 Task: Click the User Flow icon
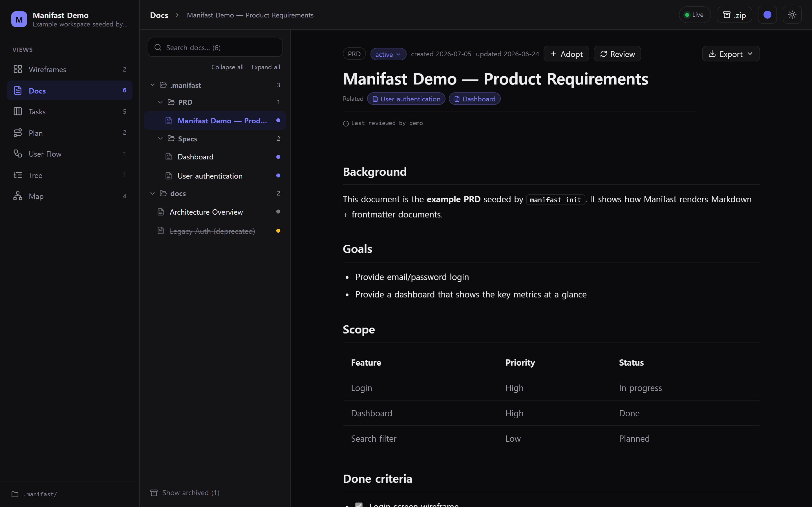pyautogui.click(x=17, y=154)
